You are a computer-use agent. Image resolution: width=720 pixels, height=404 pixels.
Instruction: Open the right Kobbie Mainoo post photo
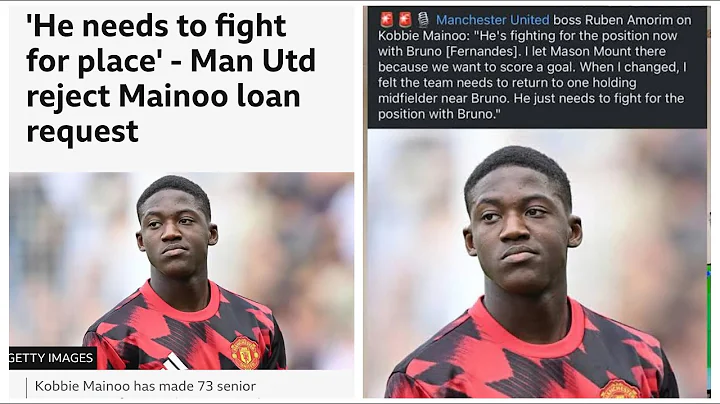(537, 264)
